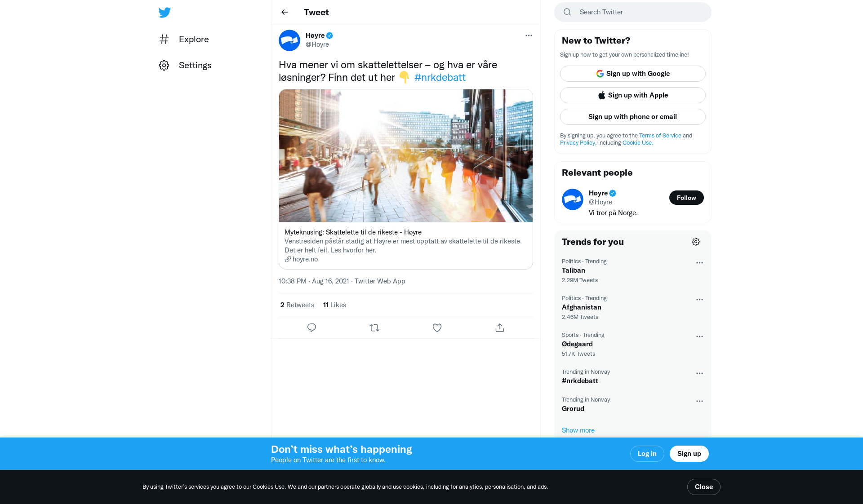This screenshot has width=863, height=504.
Task: Click the Twitter Web App source link
Action: [x=380, y=281]
